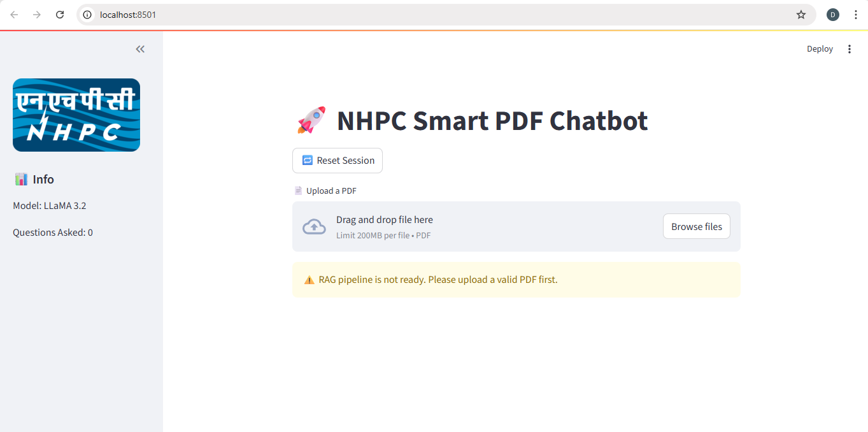868x432 pixels.
Task: Click the localhost:8501 address bar
Action: pos(446,15)
